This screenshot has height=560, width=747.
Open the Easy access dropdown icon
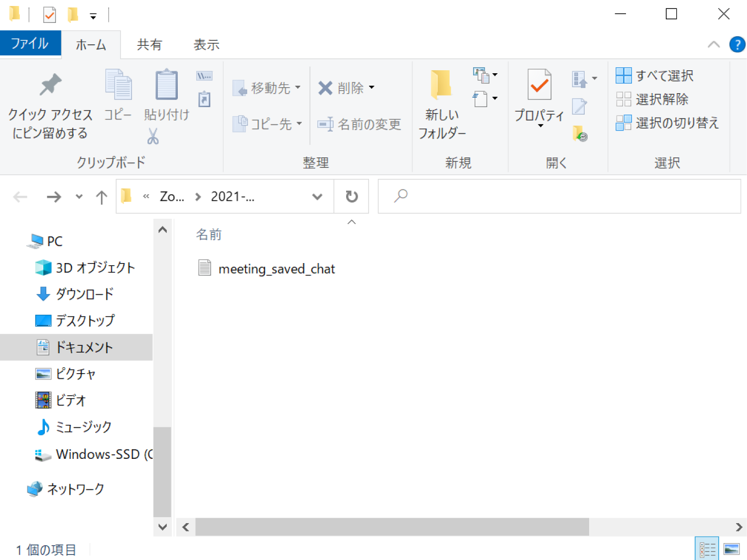point(485,99)
